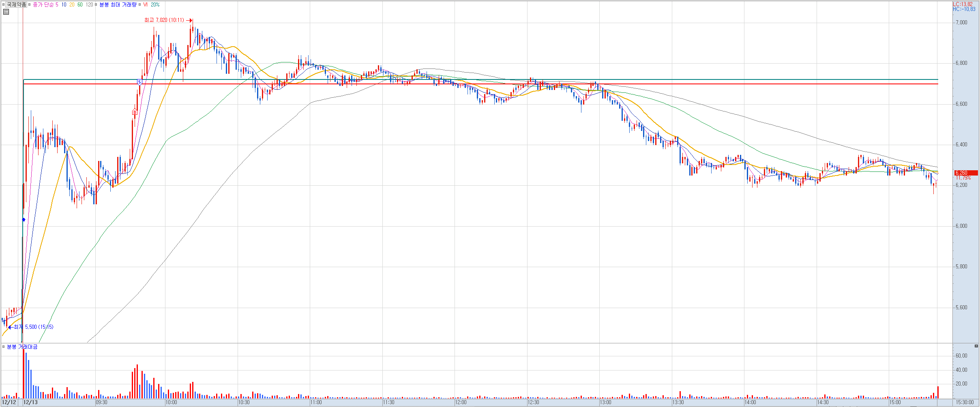Click the blue up-arrow marker on opening candle

pyautogui.click(x=24, y=219)
